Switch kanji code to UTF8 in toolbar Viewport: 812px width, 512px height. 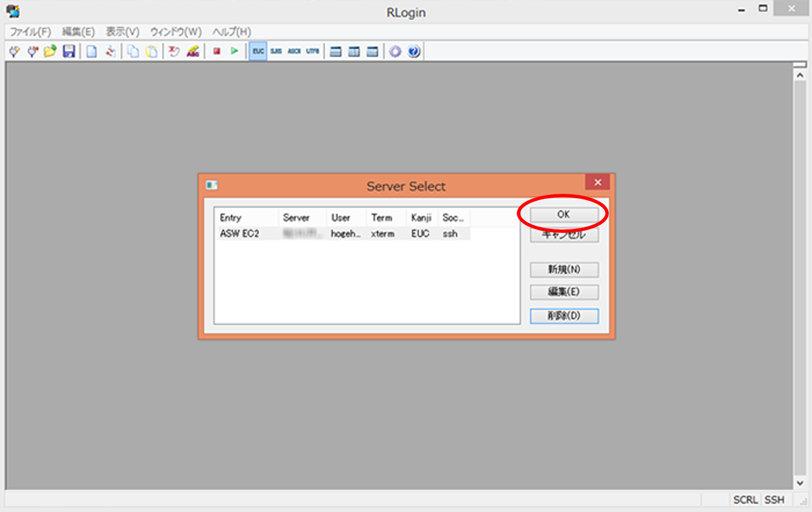coord(312,51)
